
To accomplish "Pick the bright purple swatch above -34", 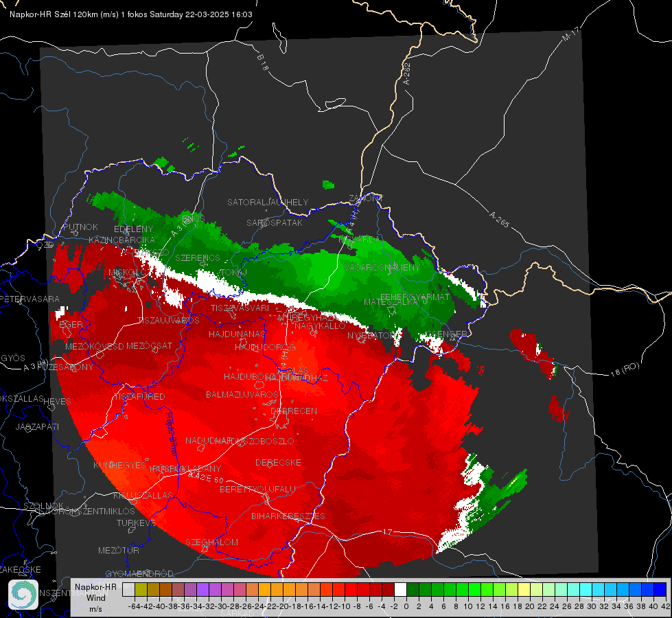I will (x=202, y=590).
